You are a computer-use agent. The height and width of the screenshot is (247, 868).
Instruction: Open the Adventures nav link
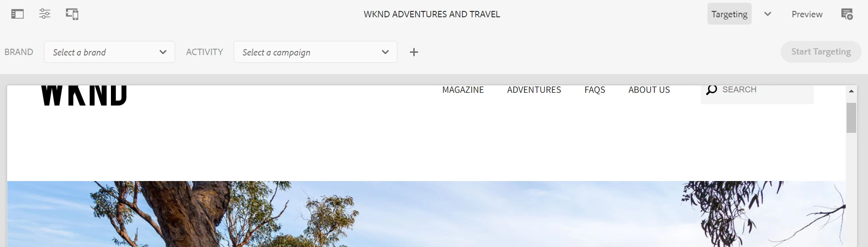click(534, 90)
